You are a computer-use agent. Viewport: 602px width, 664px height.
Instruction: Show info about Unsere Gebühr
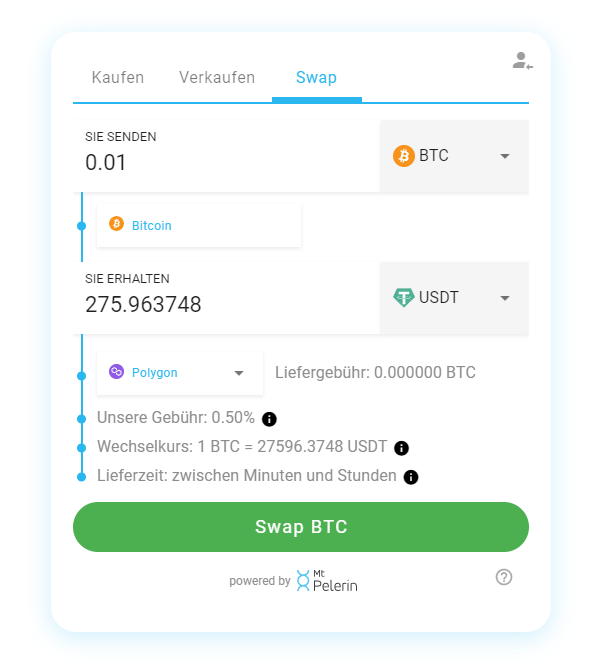click(x=269, y=419)
